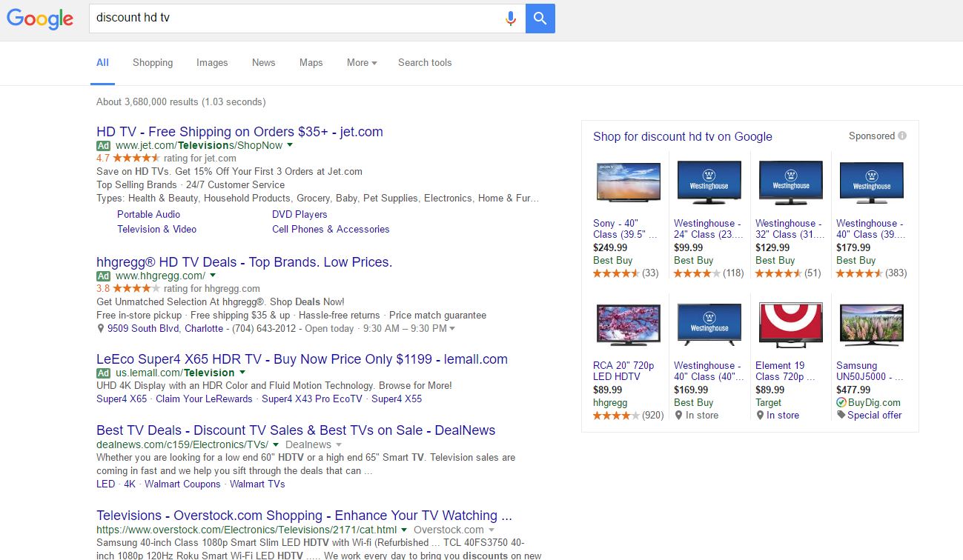Open RCA 20" 720p TV image

click(x=628, y=324)
